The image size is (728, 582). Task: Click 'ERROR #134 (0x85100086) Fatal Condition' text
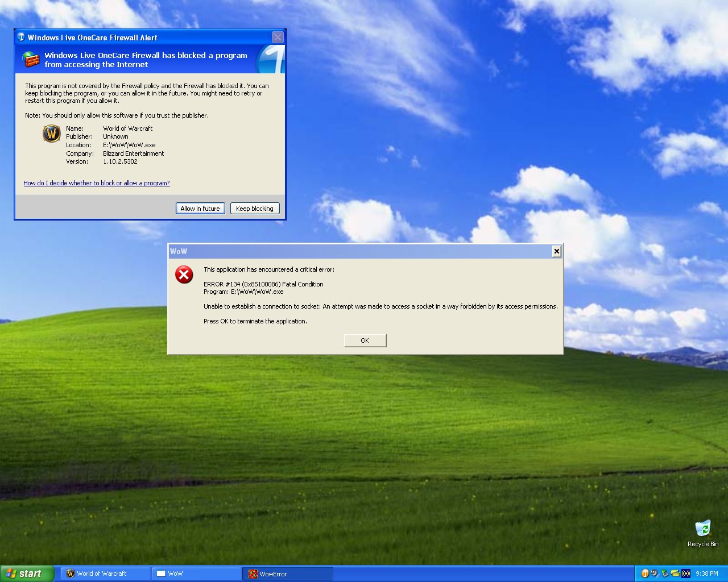point(263,284)
